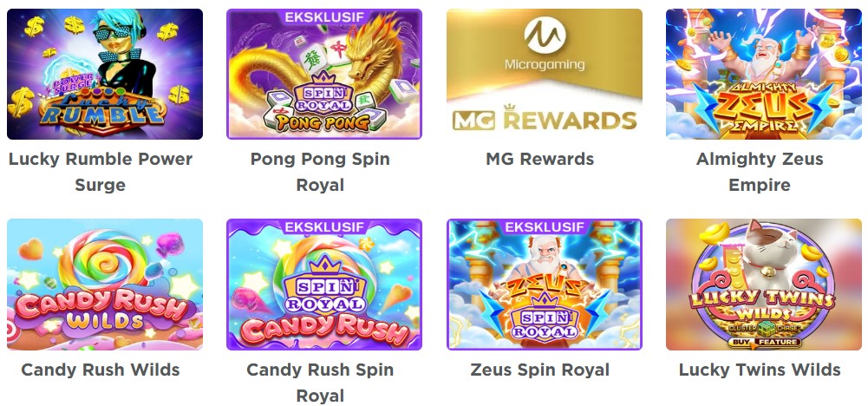This screenshot has width=868, height=406.
Task: Click EKSKLUSIF badge on Zeus Spin Royal
Action: (545, 227)
